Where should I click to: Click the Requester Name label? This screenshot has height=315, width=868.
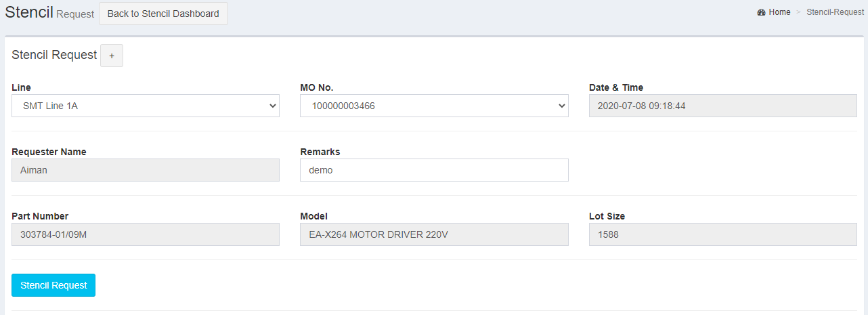click(x=49, y=152)
